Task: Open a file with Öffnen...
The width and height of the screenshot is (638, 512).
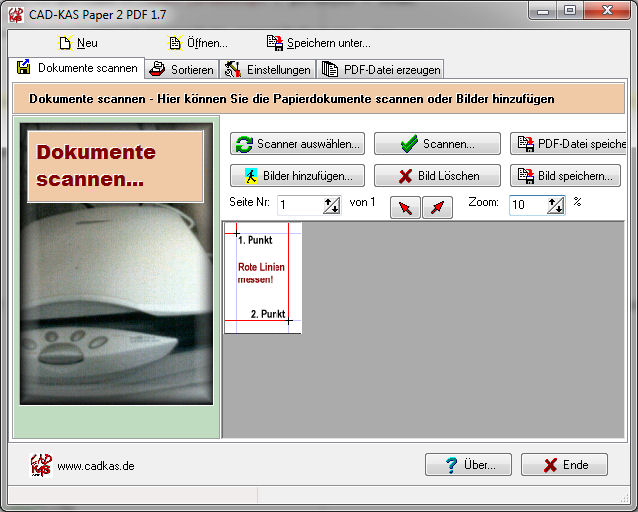Action: pos(197,43)
